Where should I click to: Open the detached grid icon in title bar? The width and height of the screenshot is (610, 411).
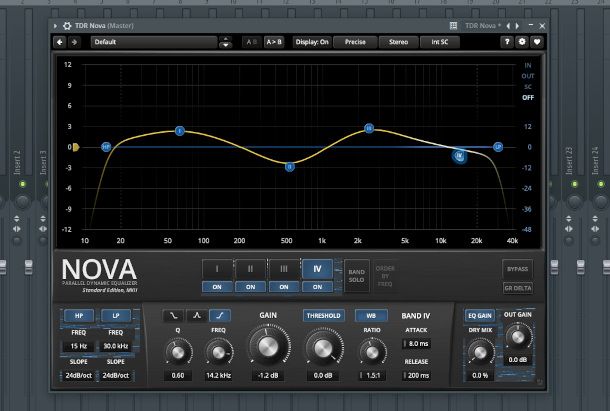tap(453, 26)
